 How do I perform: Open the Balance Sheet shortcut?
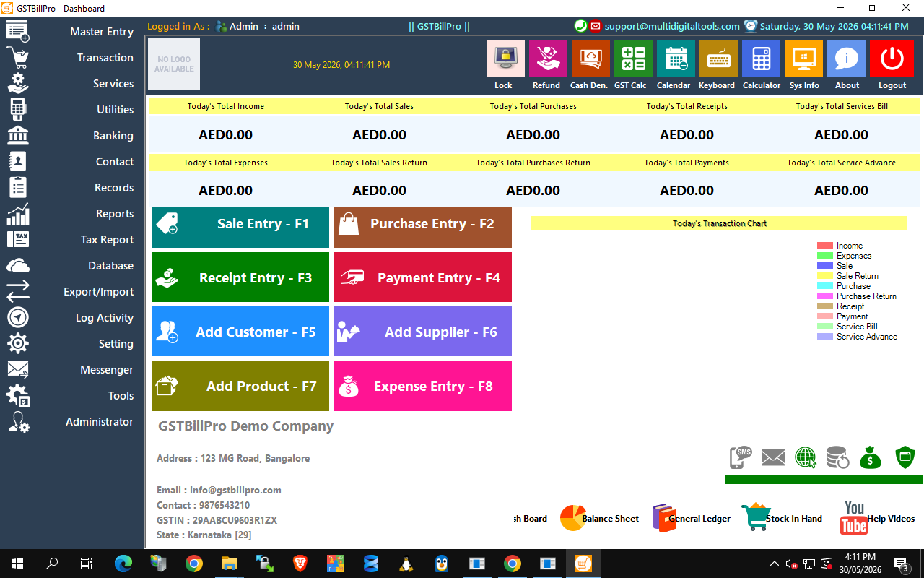pyautogui.click(x=599, y=518)
